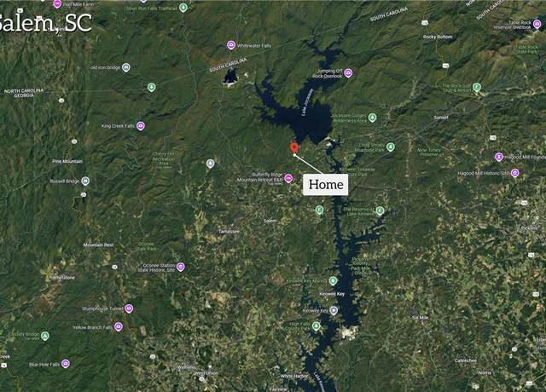Open the Hagood Mill Historic Site marker
Viewport: 546px width, 392px height.
(x=515, y=173)
